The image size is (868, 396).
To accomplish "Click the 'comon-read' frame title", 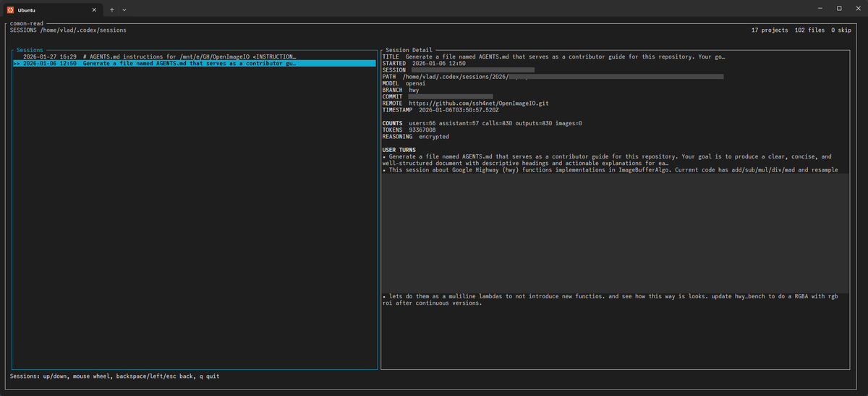I will click(x=27, y=23).
